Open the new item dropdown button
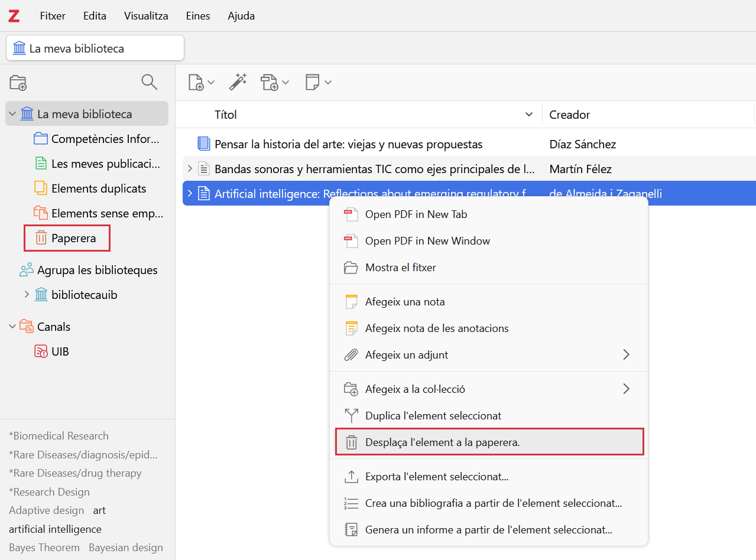 (x=201, y=82)
